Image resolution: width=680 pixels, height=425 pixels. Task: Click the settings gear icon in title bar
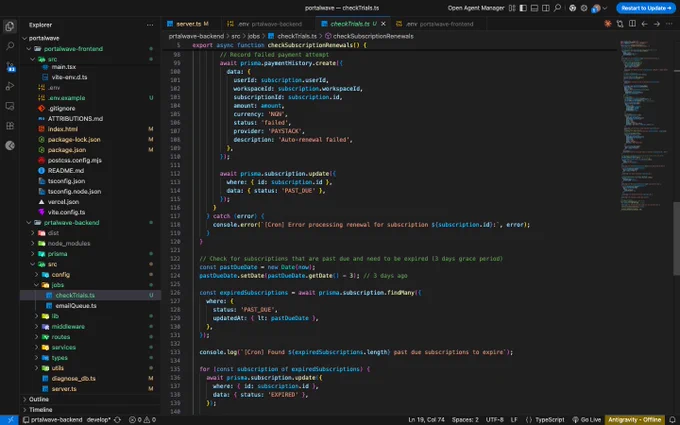pos(584,8)
